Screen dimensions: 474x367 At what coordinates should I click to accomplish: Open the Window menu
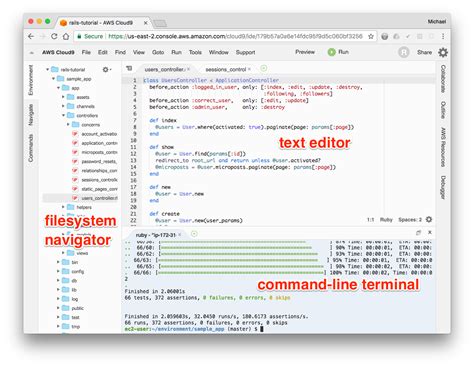point(218,52)
